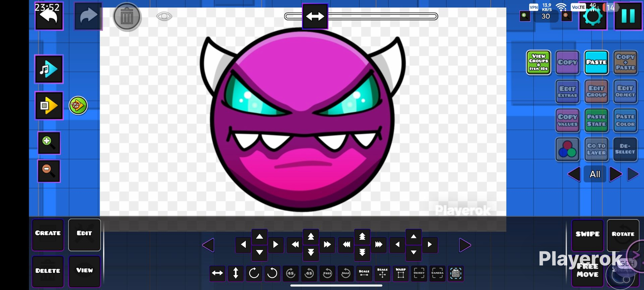Rotate object clockwise

tap(254, 273)
